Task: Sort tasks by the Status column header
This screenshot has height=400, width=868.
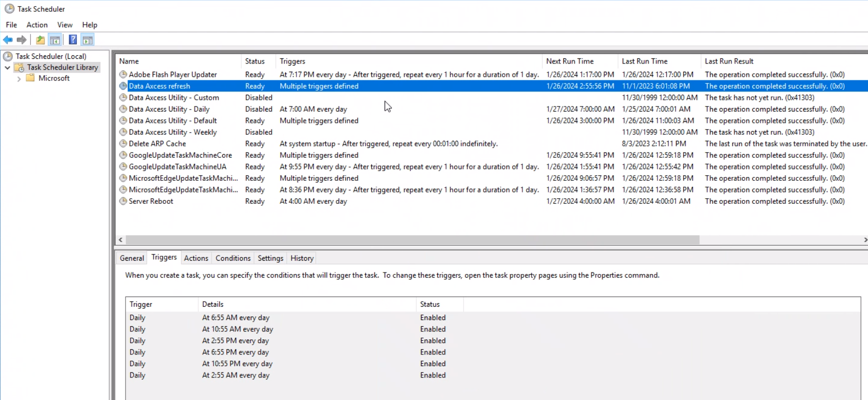Action: coord(258,61)
